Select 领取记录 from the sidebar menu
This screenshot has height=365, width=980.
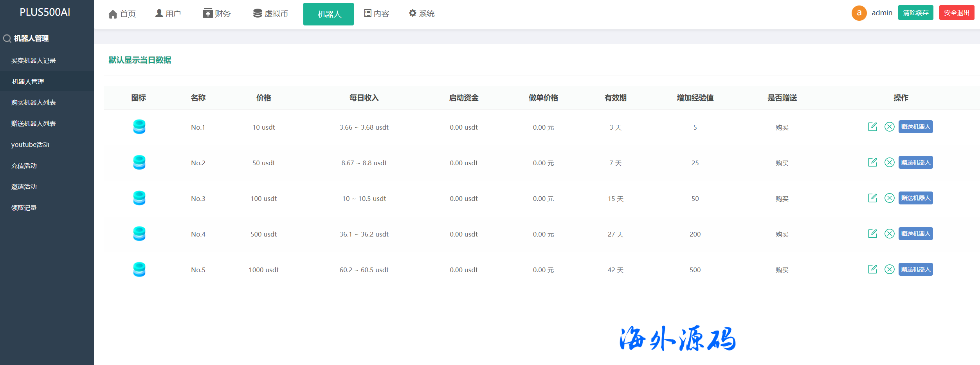24,208
